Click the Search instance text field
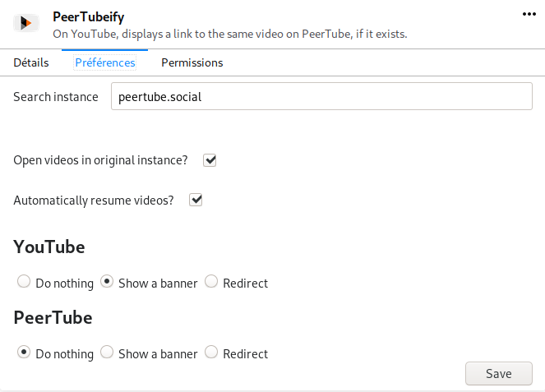 coord(321,96)
